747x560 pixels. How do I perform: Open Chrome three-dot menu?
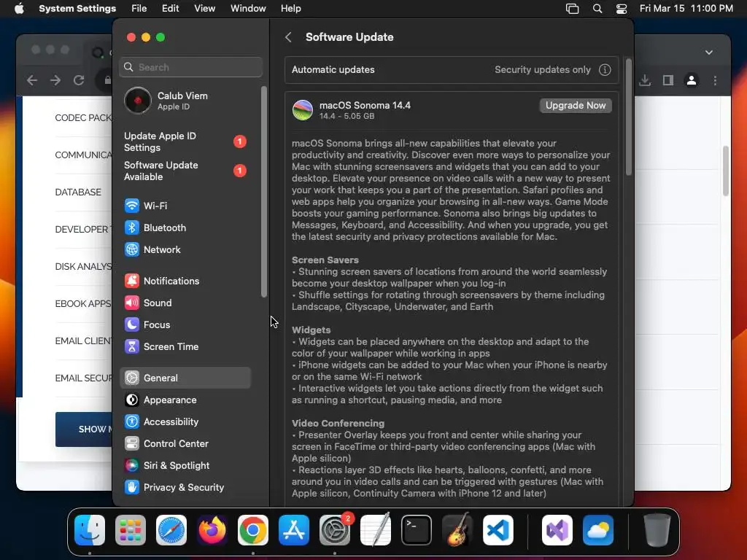click(x=715, y=80)
